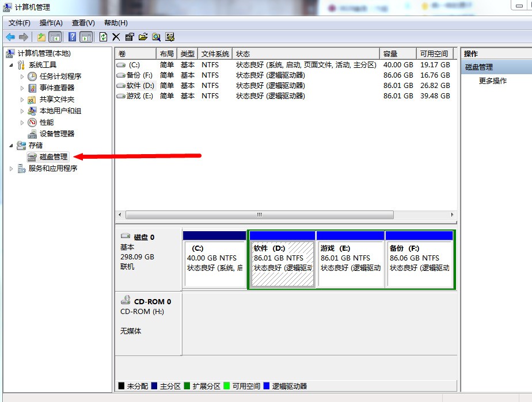Click the black X delete toolbar icon

tap(116, 37)
